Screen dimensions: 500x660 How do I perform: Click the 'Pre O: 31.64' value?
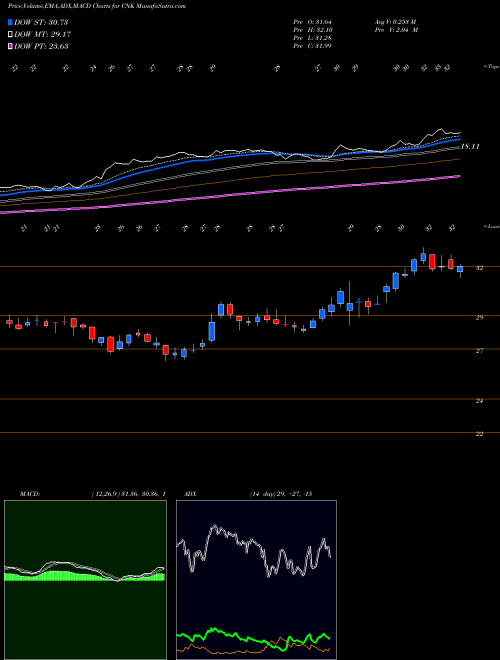[x=313, y=21]
